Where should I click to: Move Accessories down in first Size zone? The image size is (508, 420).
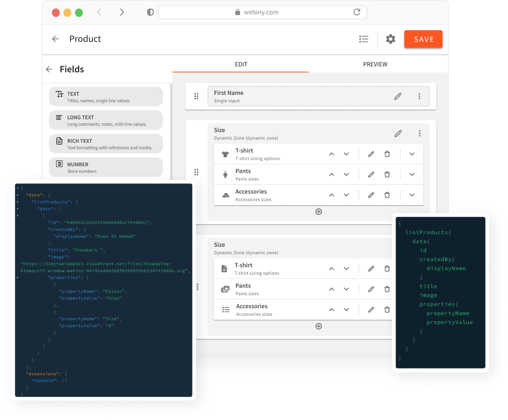(x=346, y=195)
